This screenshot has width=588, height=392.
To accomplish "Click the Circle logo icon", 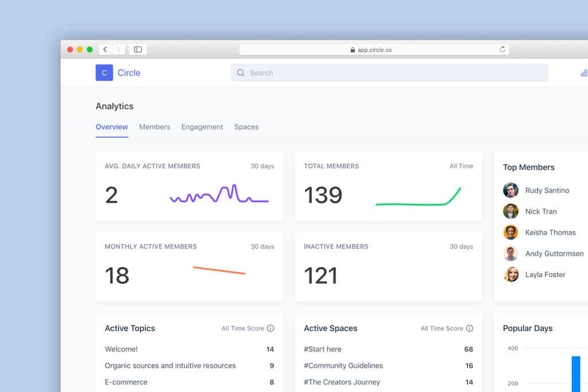I will tap(104, 73).
